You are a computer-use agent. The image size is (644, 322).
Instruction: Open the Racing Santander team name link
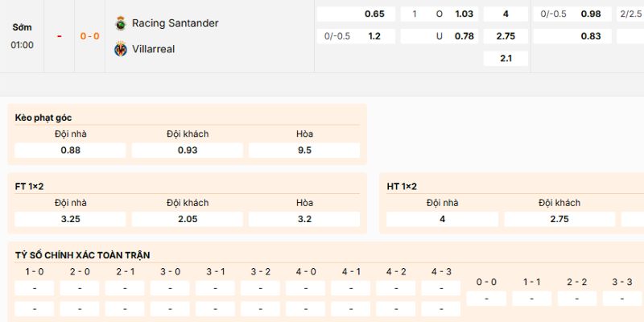175,23
